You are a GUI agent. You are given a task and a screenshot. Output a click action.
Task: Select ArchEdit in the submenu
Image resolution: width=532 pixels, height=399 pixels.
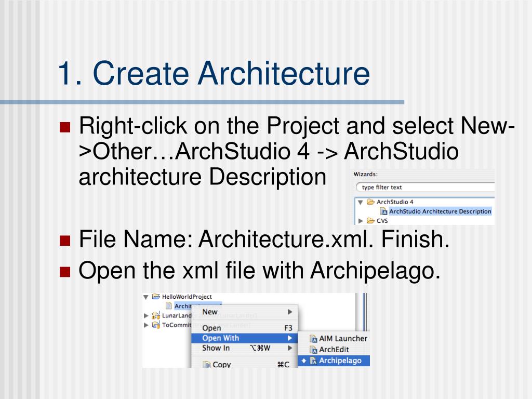point(334,350)
